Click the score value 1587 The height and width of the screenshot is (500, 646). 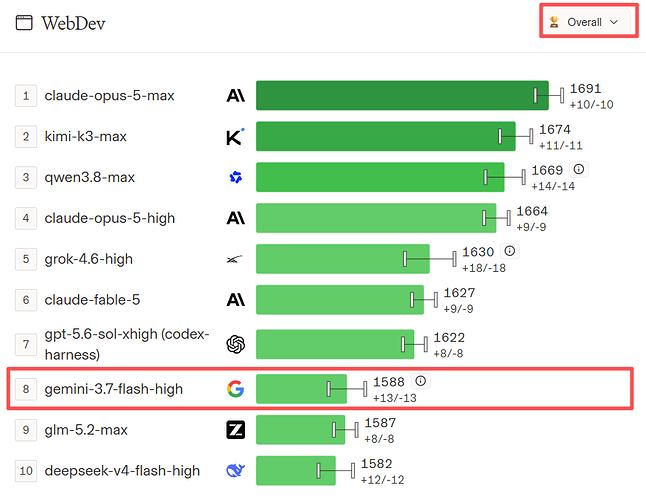click(x=380, y=423)
